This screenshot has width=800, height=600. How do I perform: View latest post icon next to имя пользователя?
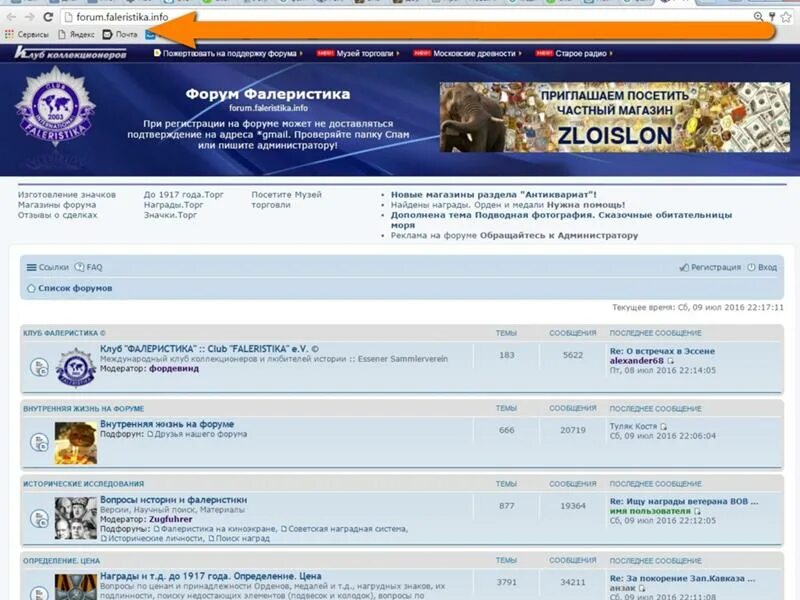pyautogui.click(x=697, y=511)
